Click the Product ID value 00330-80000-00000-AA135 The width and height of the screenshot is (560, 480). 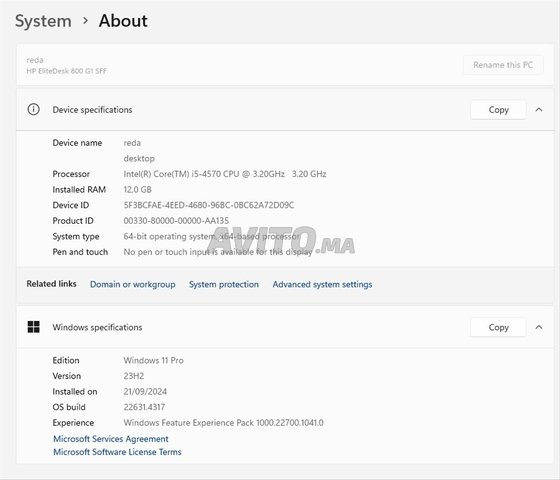(176, 221)
